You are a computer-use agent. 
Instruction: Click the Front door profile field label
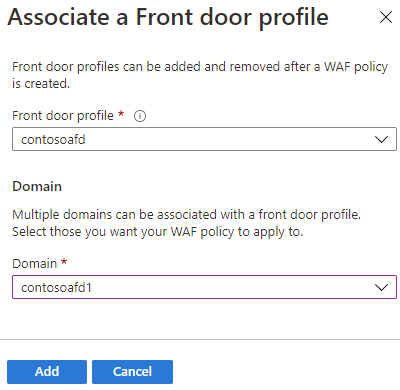tap(63, 116)
